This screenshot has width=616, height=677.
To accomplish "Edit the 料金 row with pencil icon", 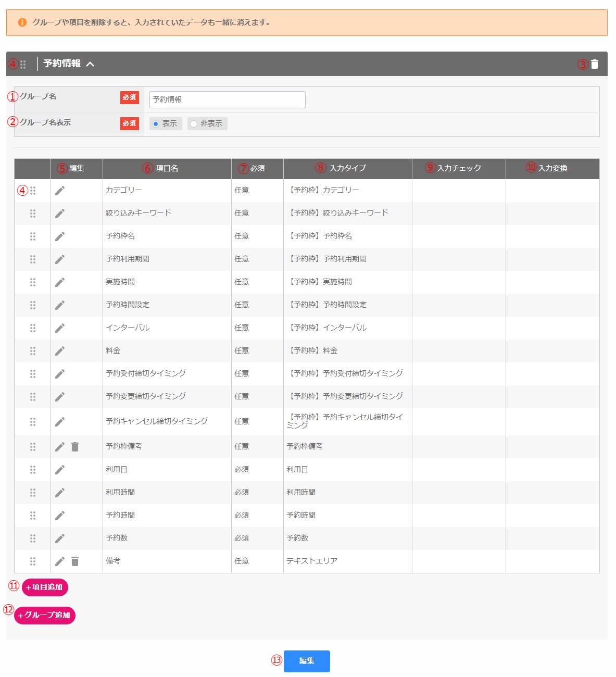I will point(60,351).
